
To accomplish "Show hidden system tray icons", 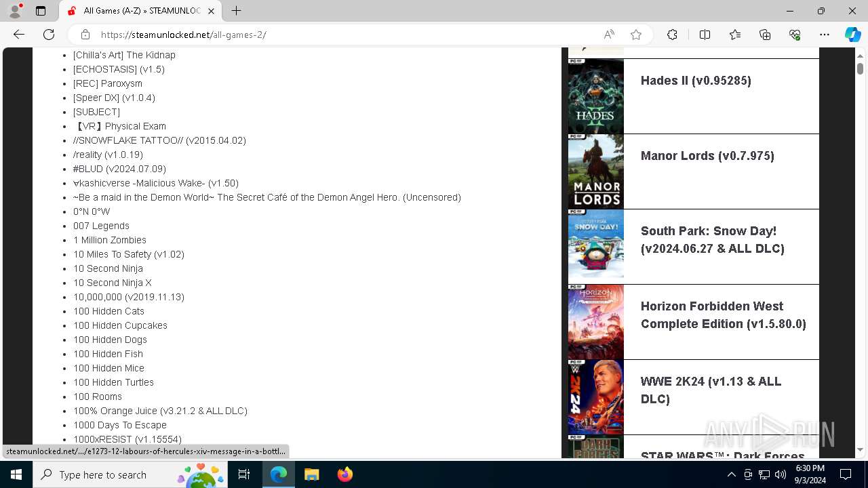I will point(731,474).
